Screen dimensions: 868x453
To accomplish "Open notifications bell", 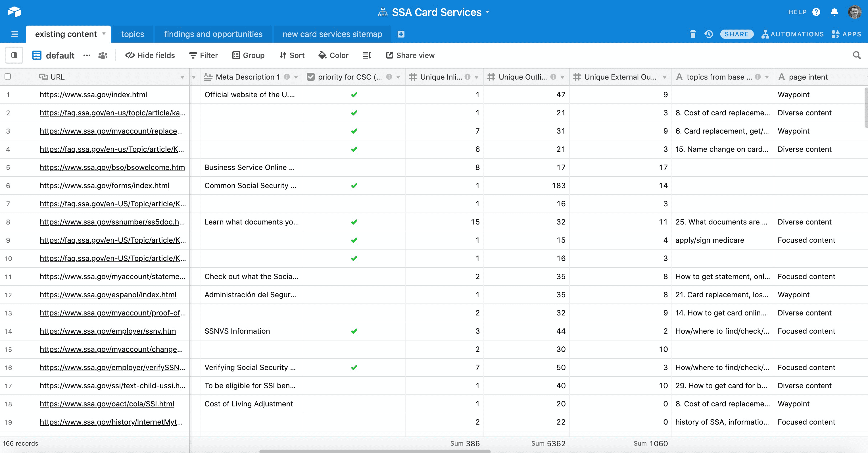I will tap(834, 12).
